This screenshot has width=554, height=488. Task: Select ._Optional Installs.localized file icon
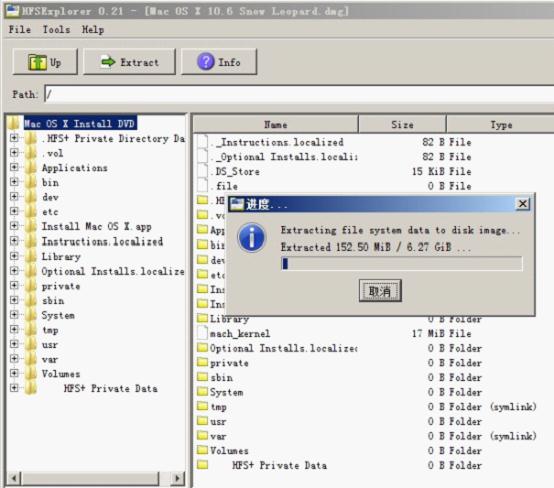point(203,156)
